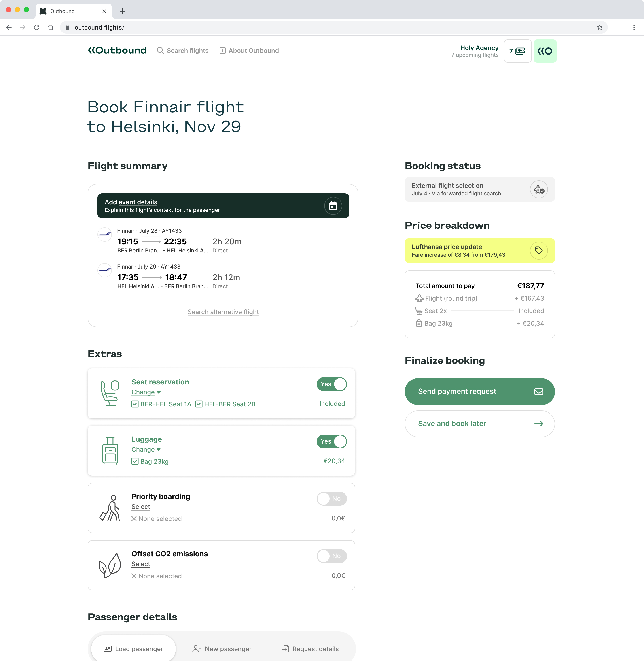
Task: Open a new browser tab
Action: [x=123, y=11]
